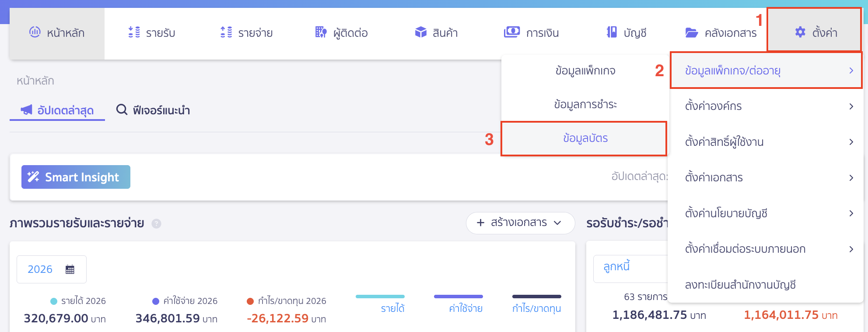Viewport: 868px width, 332px height.
Task: Click the magic wand icon on Smart Insight
Action: pos(34,177)
